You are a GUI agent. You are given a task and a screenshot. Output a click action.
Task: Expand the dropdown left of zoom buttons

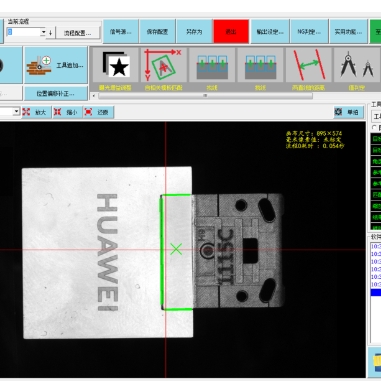(16, 112)
